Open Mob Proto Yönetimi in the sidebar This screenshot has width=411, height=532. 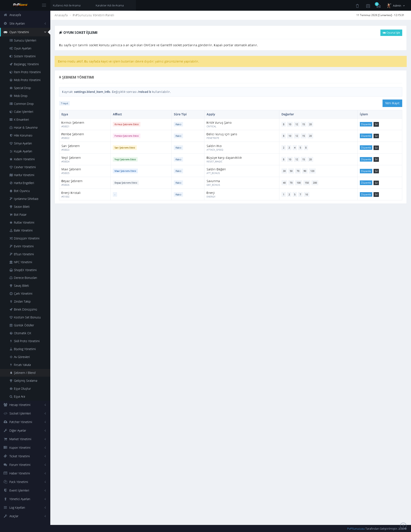pyautogui.click(x=25, y=80)
